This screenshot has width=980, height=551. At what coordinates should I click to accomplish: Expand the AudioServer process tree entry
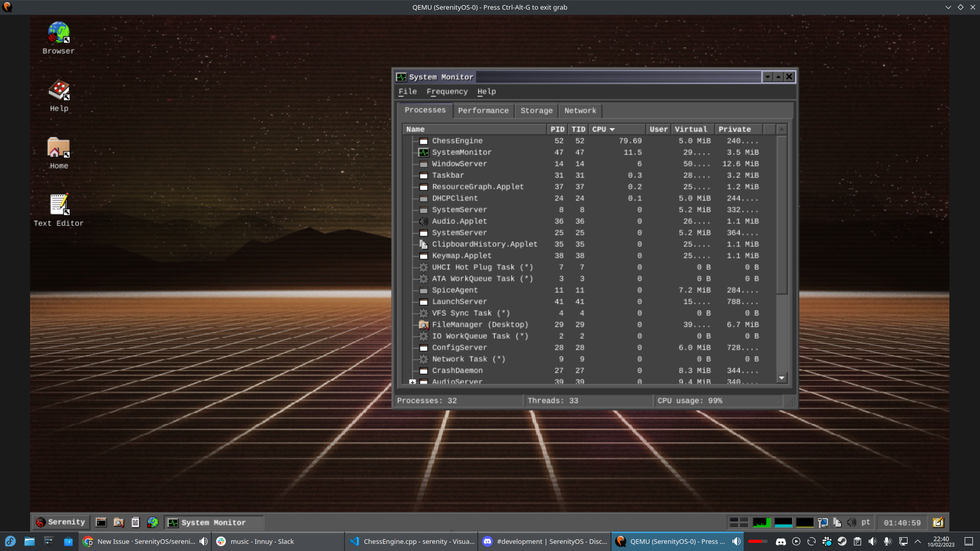click(412, 382)
